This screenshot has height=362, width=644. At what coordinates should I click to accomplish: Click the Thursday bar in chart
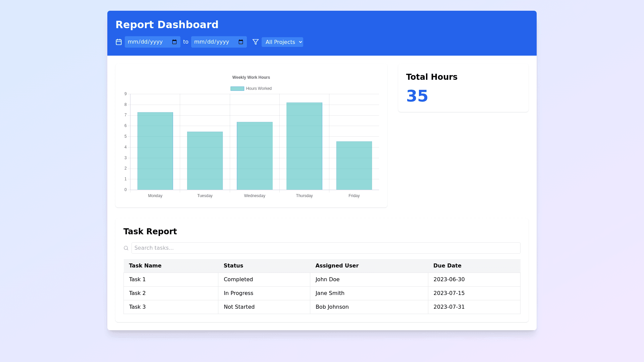tap(304, 146)
